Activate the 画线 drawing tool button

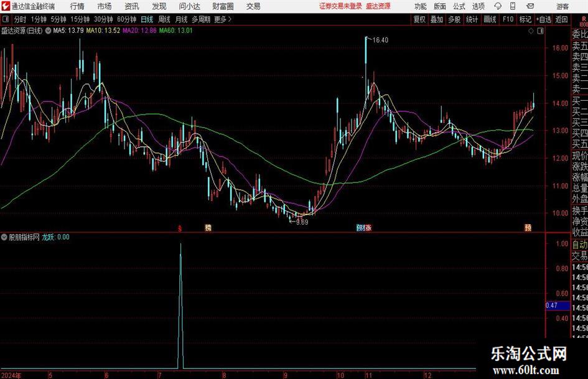pos(490,19)
